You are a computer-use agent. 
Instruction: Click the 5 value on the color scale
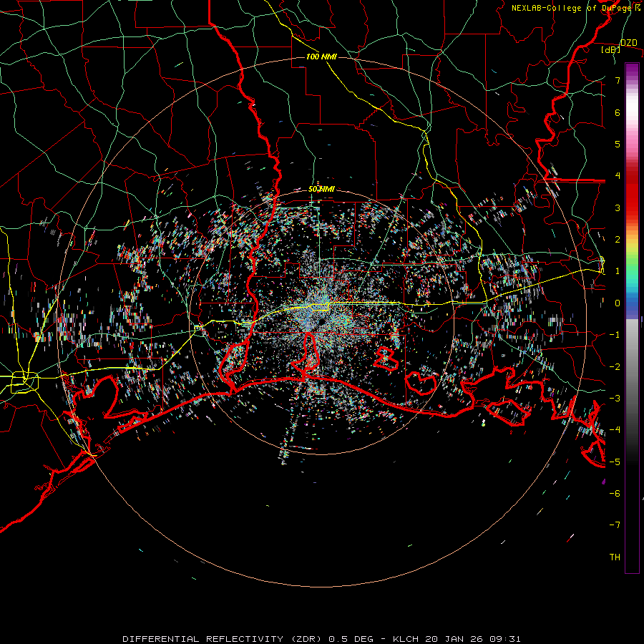click(x=618, y=144)
